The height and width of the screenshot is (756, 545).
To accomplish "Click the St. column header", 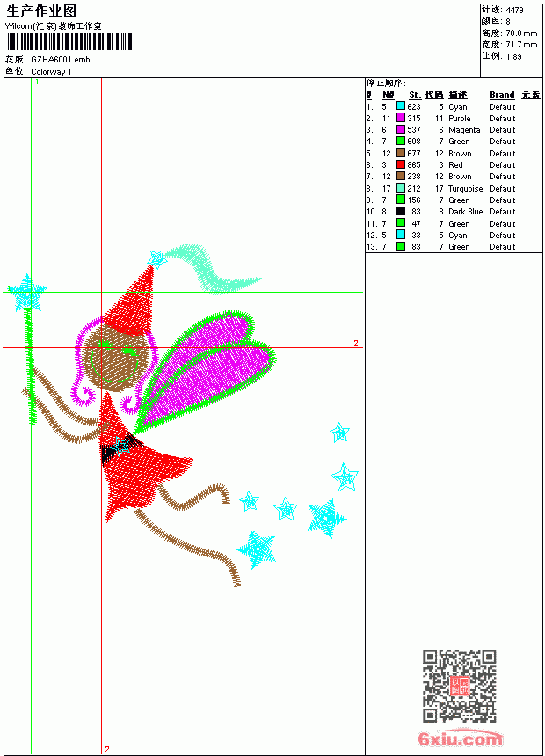I will point(415,95).
